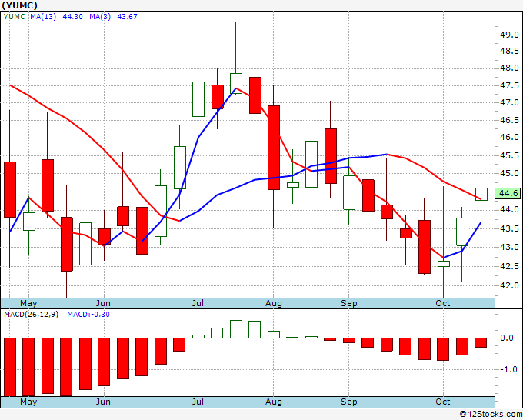Image resolution: width=523 pixels, height=420 pixels.
Task: Select the 49.0 price axis label
Action: click(509, 35)
